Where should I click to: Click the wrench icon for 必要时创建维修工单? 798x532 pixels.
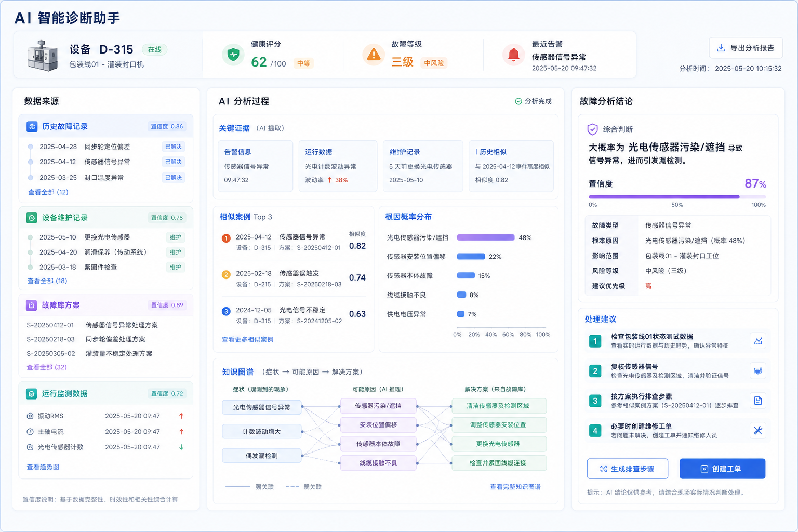click(x=758, y=430)
